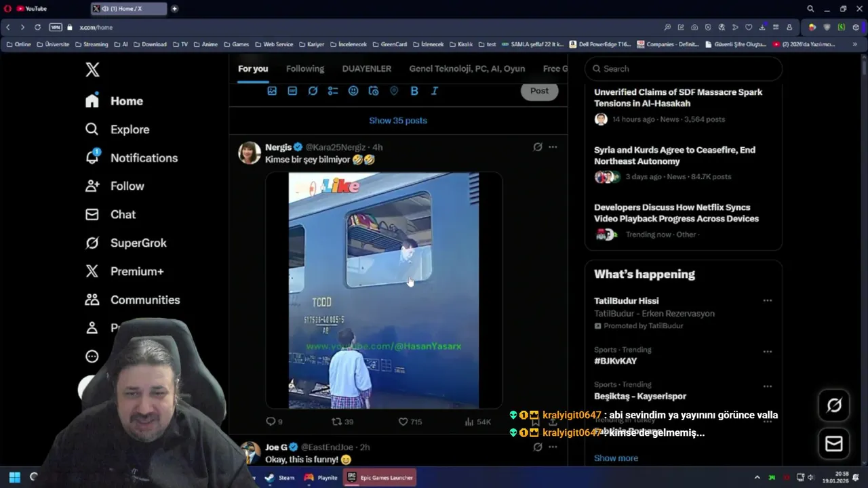The width and height of the screenshot is (868, 488).
Task: View analytics of Nergis's post, 54K views
Action: point(477,422)
